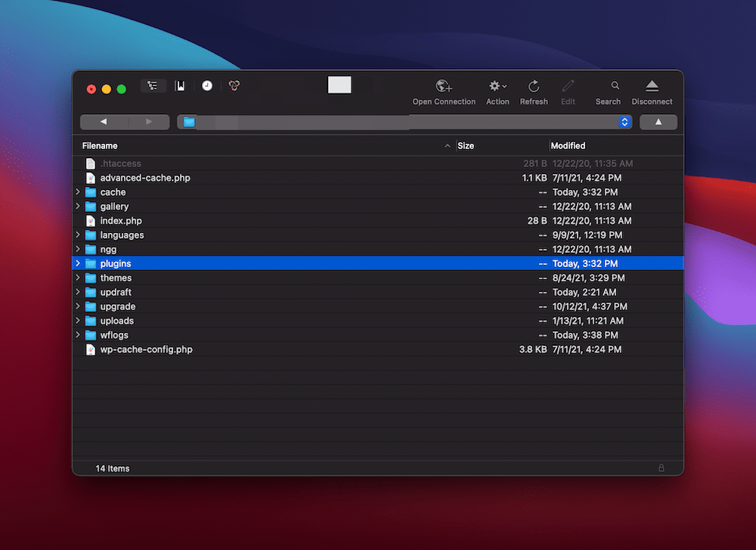Click the lock icon in status bar
Screen dimensions: 756x550
661,468
